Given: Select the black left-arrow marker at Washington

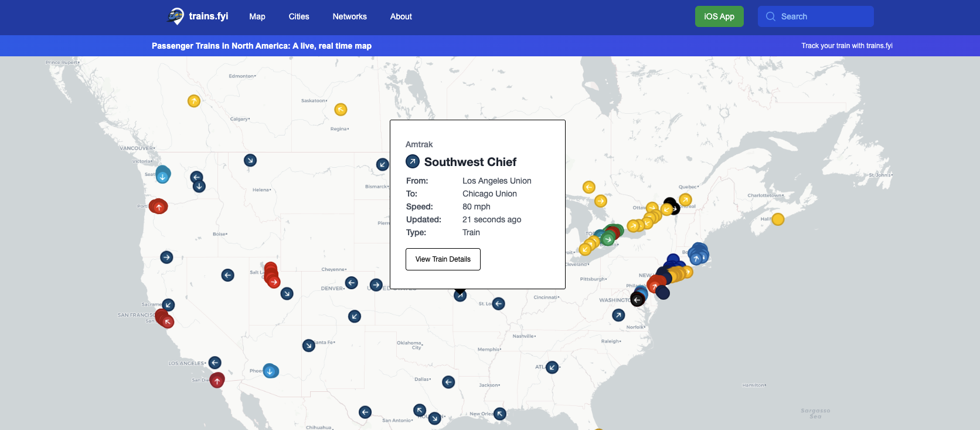Looking at the screenshot, I should pyautogui.click(x=637, y=299).
